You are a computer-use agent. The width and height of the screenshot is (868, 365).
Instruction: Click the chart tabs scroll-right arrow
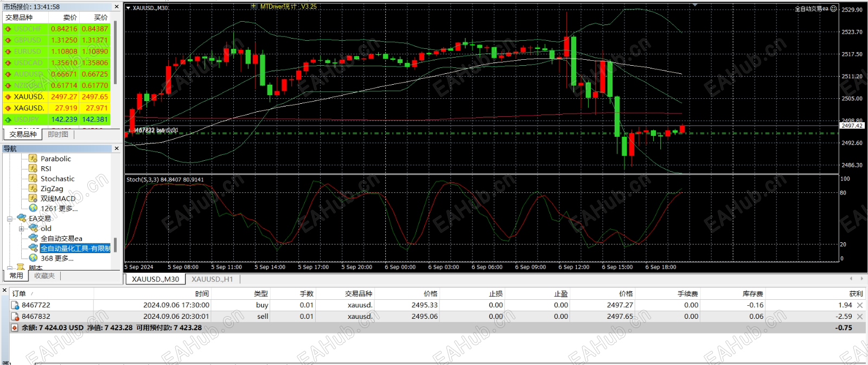[x=861, y=279]
